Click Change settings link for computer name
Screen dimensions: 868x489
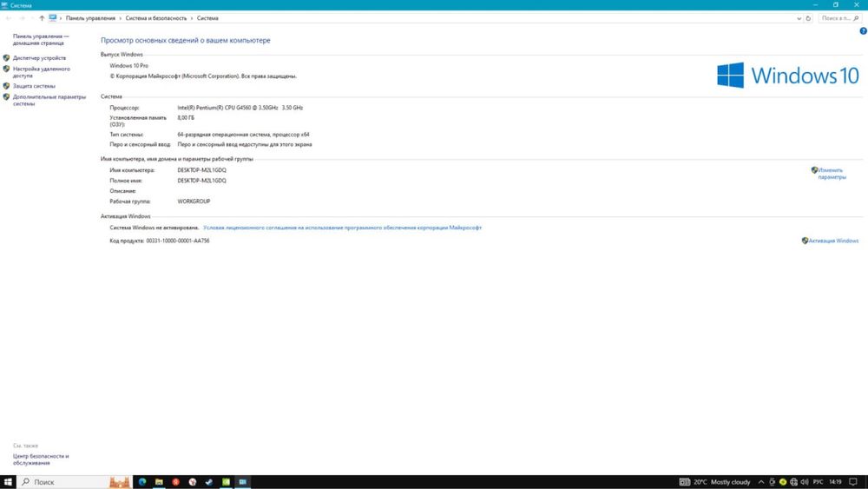[832, 174]
